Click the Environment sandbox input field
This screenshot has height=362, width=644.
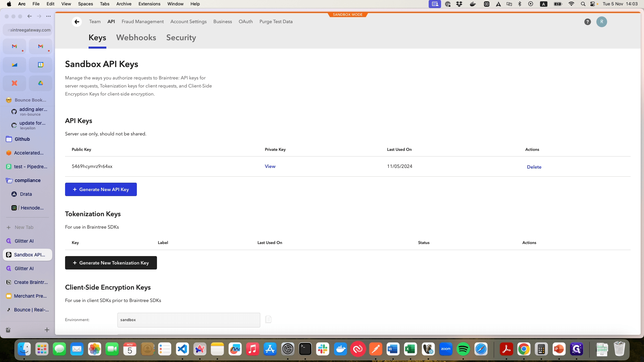tap(189, 320)
